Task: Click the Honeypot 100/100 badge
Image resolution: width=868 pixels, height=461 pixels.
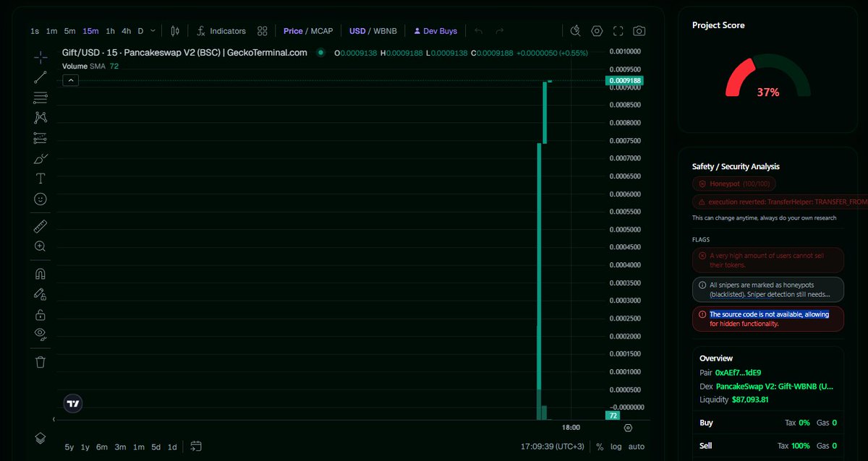Action: (x=734, y=184)
